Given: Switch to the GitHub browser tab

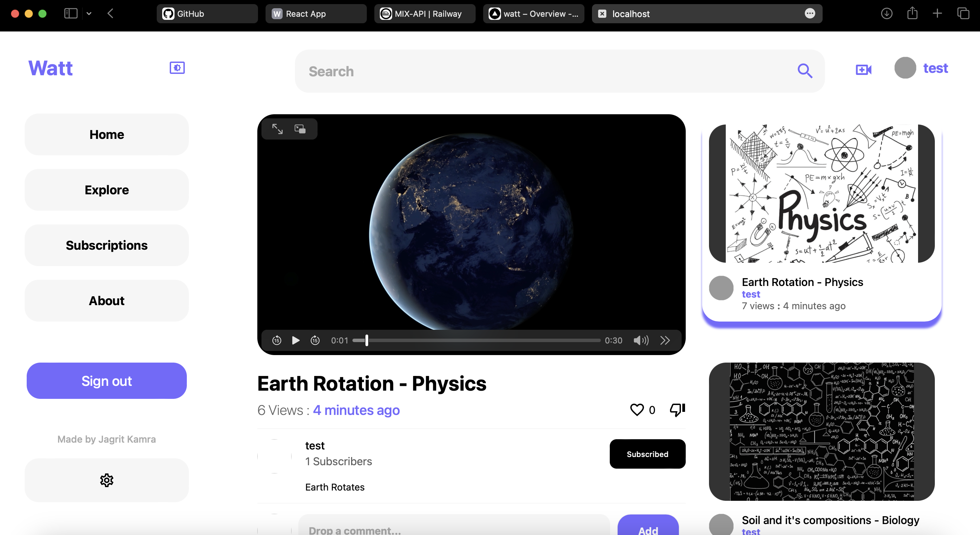Looking at the screenshot, I should (207, 13).
